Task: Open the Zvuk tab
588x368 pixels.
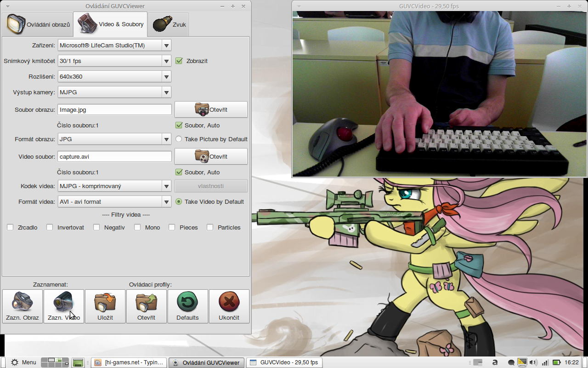Action: click(x=169, y=24)
